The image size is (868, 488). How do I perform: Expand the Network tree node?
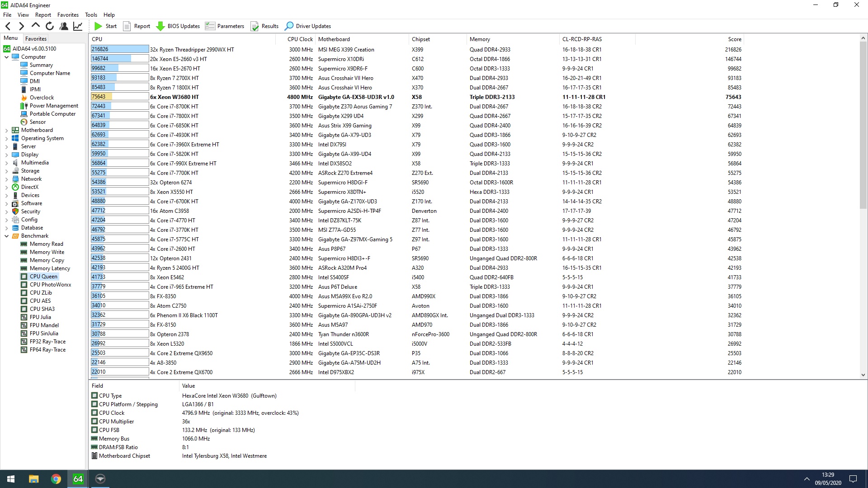pyautogui.click(x=6, y=179)
